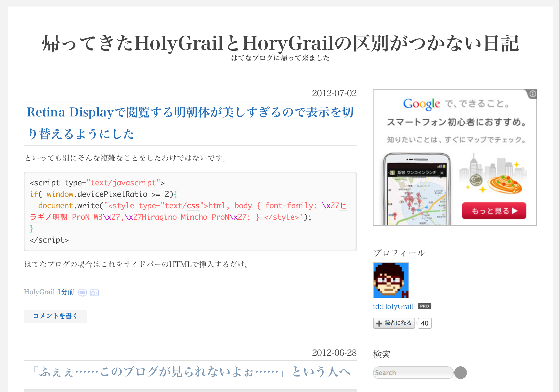Open the 2012-07-02 date link
559x392 pixels.
[334, 93]
